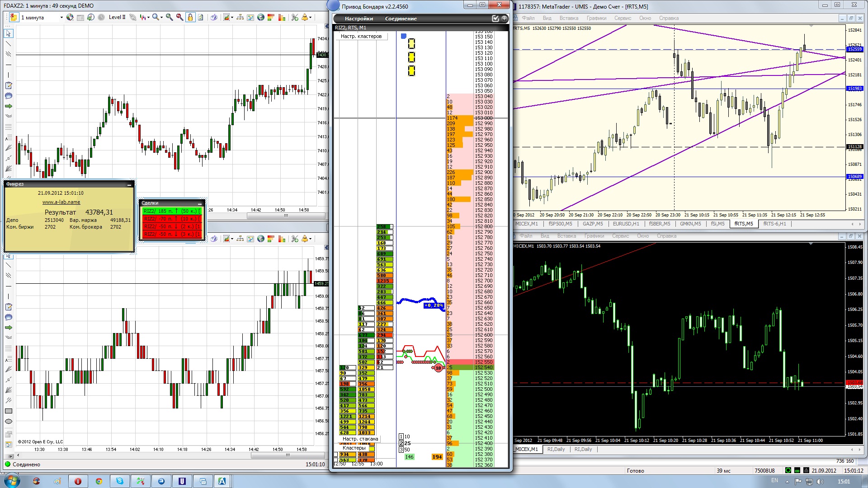Click the zoom in magnifier icon

pos(169,17)
